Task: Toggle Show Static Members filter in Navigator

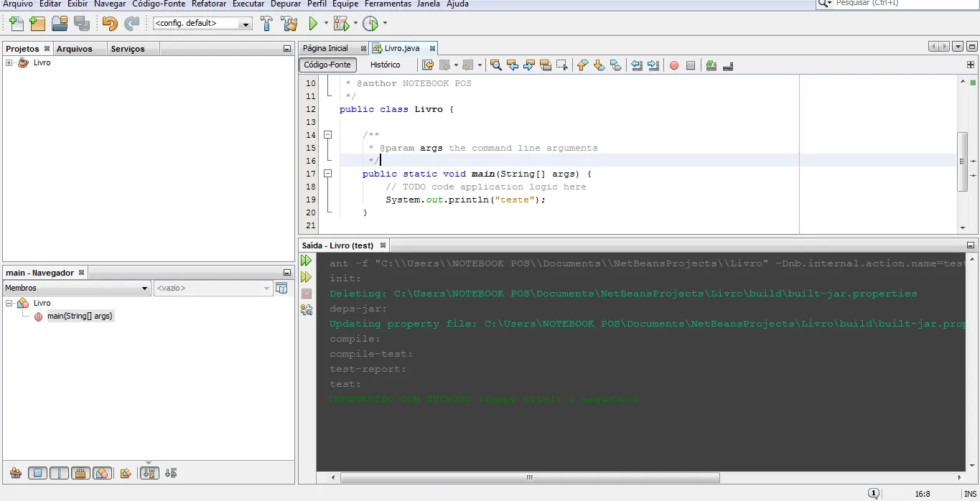Action: point(59,473)
